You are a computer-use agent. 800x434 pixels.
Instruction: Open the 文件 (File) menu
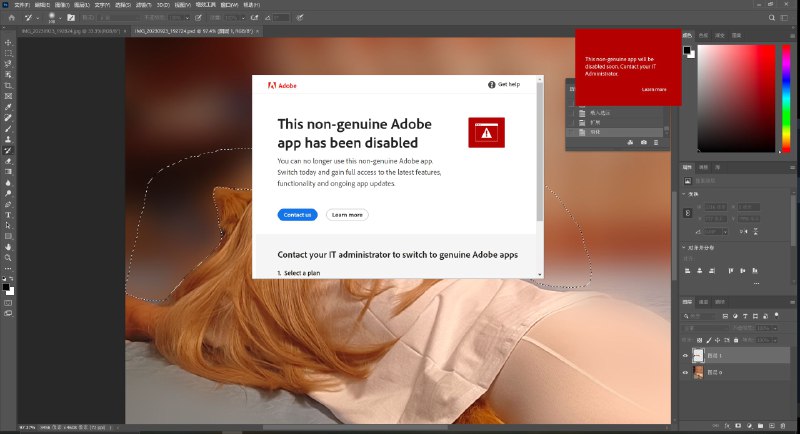point(22,5)
